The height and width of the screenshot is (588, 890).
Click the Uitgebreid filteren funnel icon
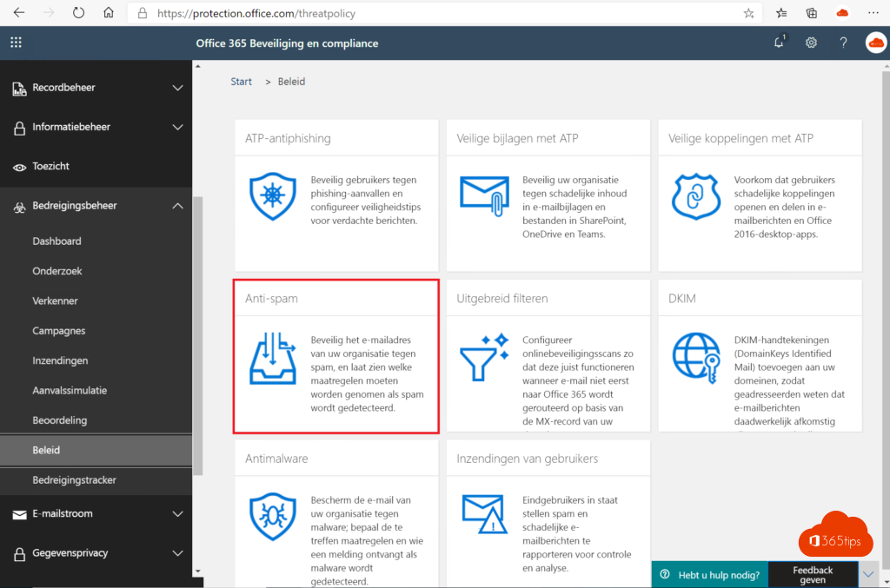tap(484, 357)
